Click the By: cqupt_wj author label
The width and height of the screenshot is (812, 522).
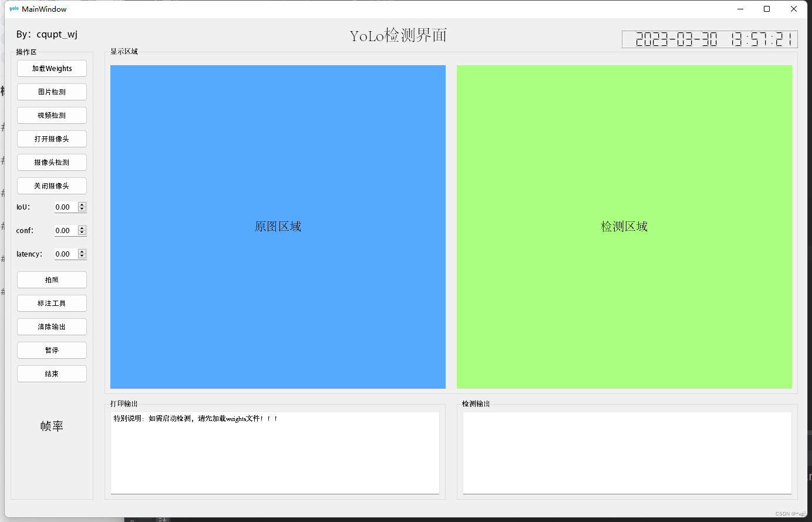click(x=47, y=34)
